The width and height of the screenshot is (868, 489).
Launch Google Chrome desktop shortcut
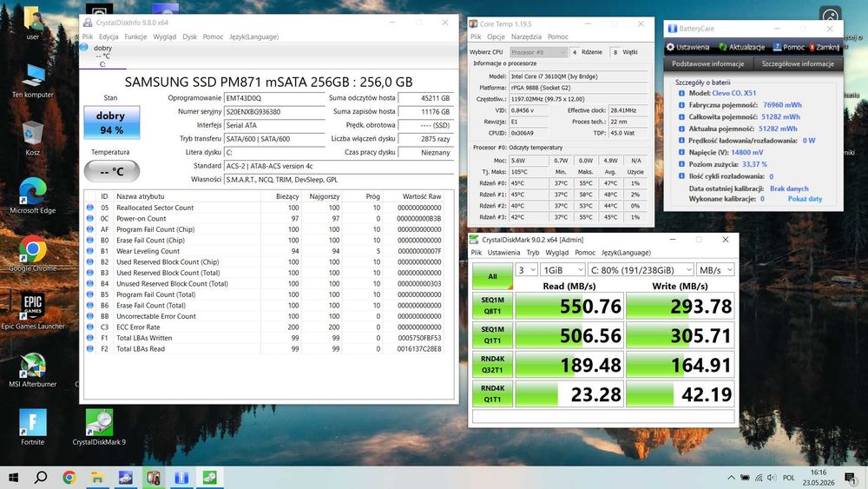coord(33,254)
